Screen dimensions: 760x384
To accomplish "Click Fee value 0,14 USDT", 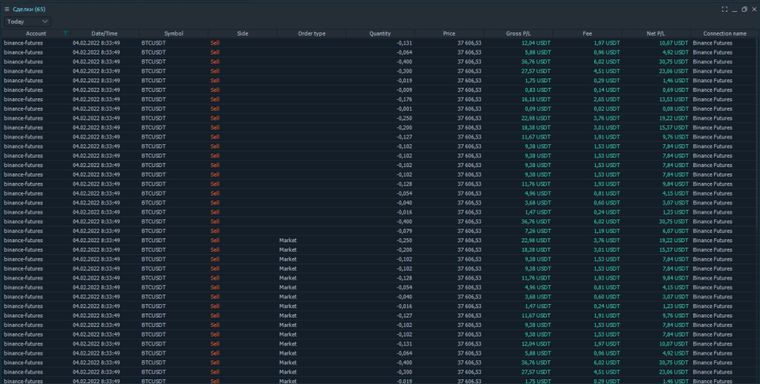I will (x=607, y=90).
